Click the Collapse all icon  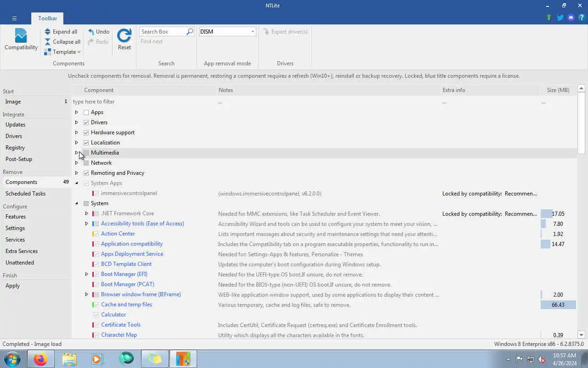(47, 42)
